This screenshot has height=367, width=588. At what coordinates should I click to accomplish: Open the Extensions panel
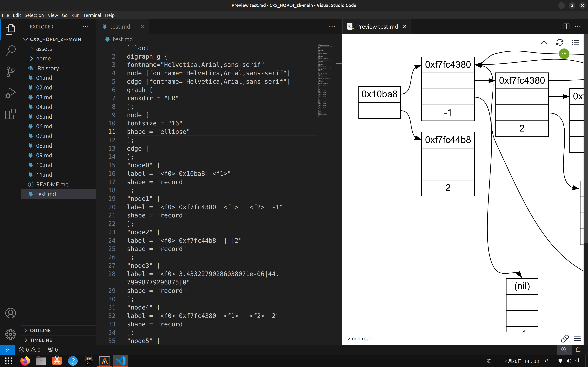pos(10,114)
